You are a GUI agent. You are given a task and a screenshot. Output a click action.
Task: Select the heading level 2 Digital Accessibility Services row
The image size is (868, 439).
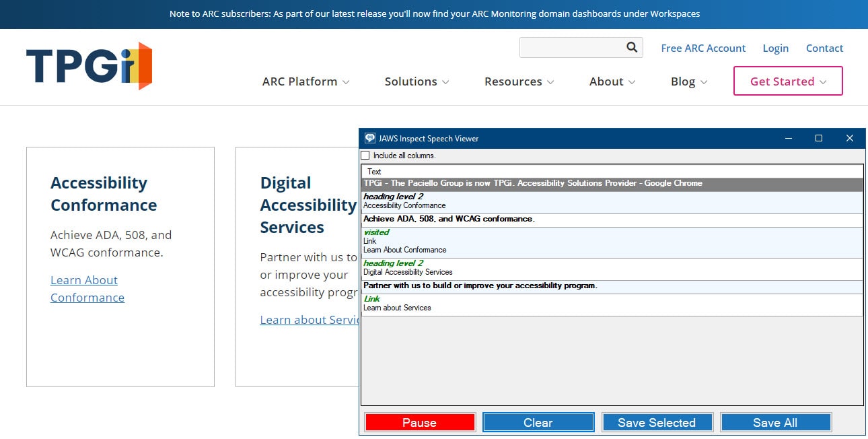[612, 268]
